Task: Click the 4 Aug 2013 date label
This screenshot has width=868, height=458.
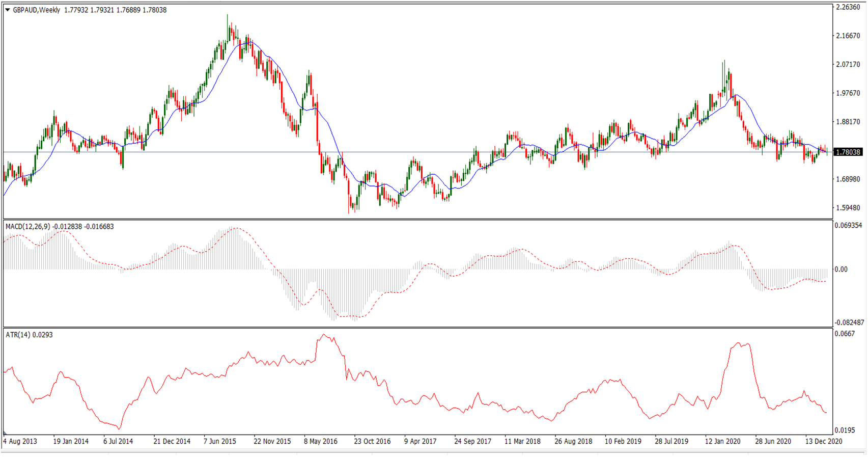Action: pyautogui.click(x=20, y=441)
